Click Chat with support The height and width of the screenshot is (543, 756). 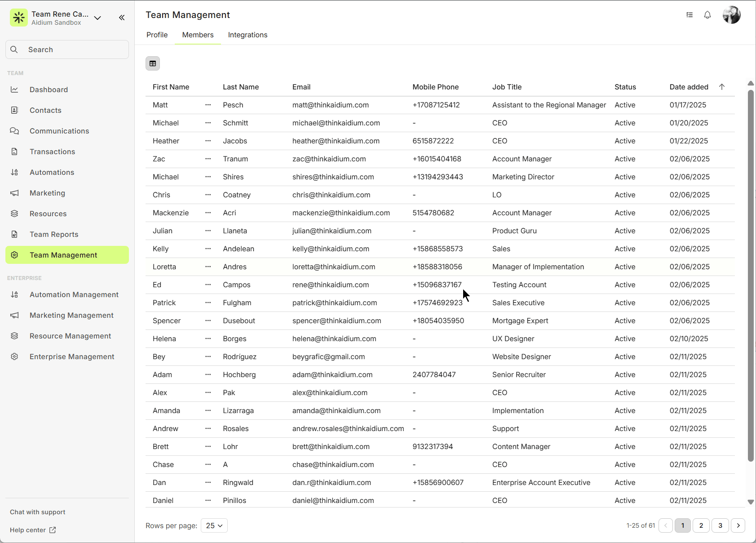pos(38,512)
